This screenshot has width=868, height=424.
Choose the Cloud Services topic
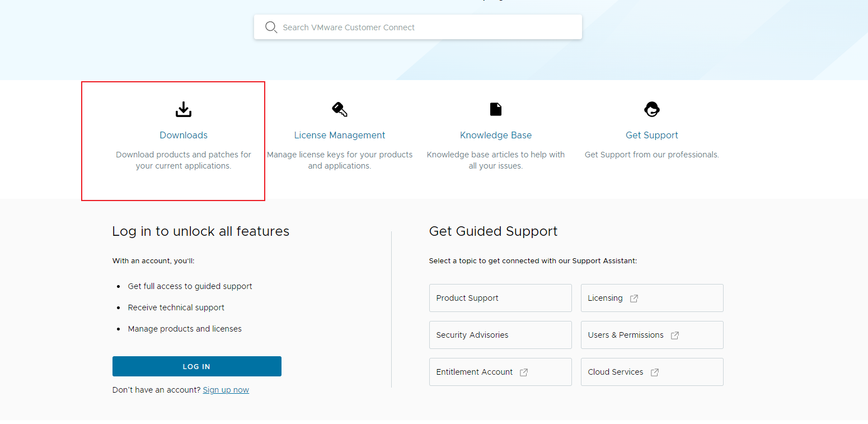point(652,372)
